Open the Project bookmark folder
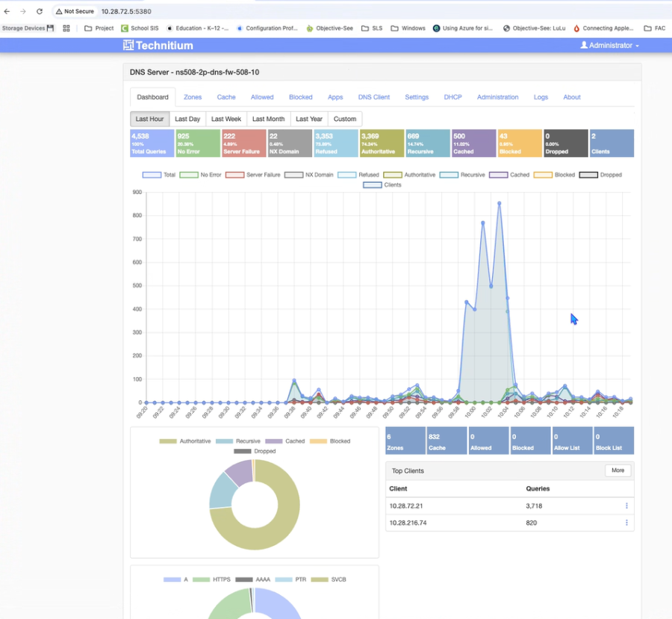This screenshot has height=619, width=672. tap(99, 28)
